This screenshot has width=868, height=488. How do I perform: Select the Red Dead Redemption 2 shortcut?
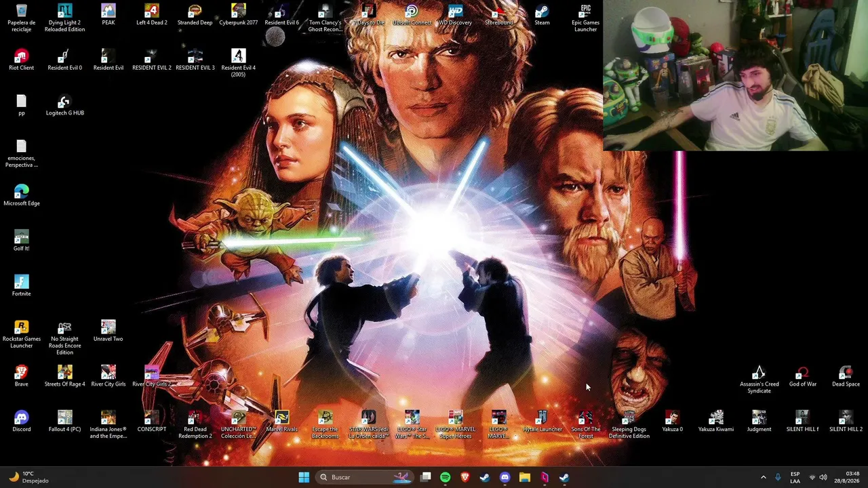pyautogui.click(x=195, y=424)
